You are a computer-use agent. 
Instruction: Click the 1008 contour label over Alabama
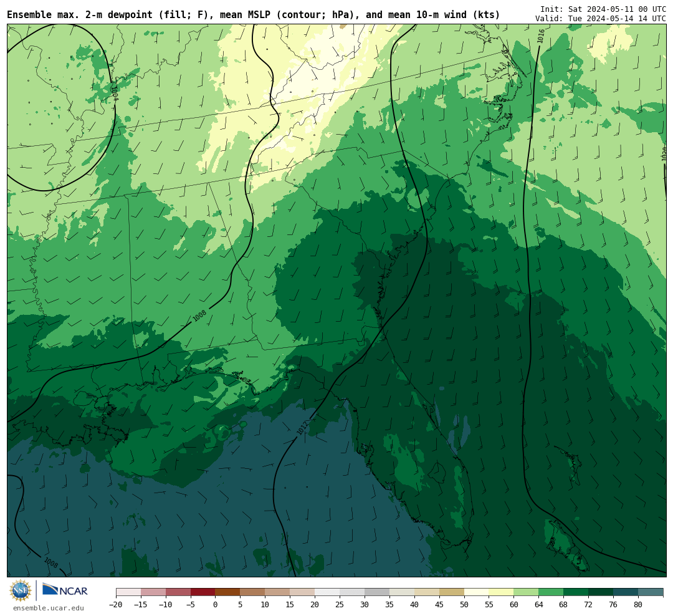tap(199, 315)
